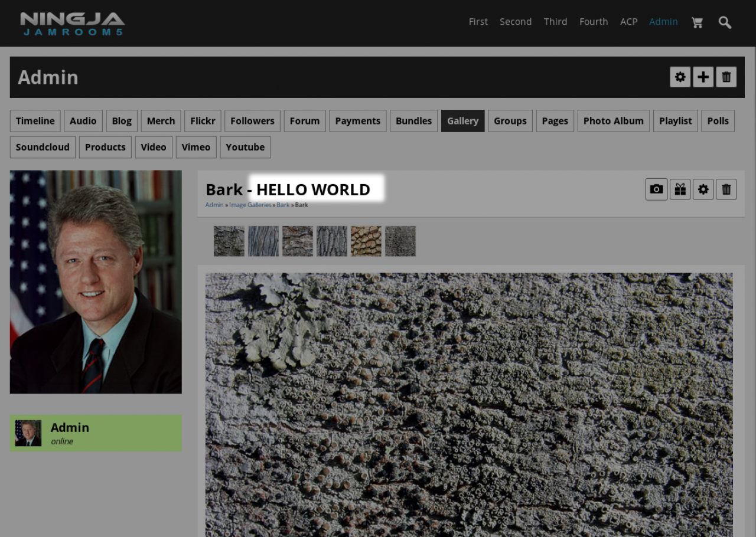The width and height of the screenshot is (756, 537).
Task: Switch to the Blog tab
Action: pyautogui.click(x=122, y=121)
